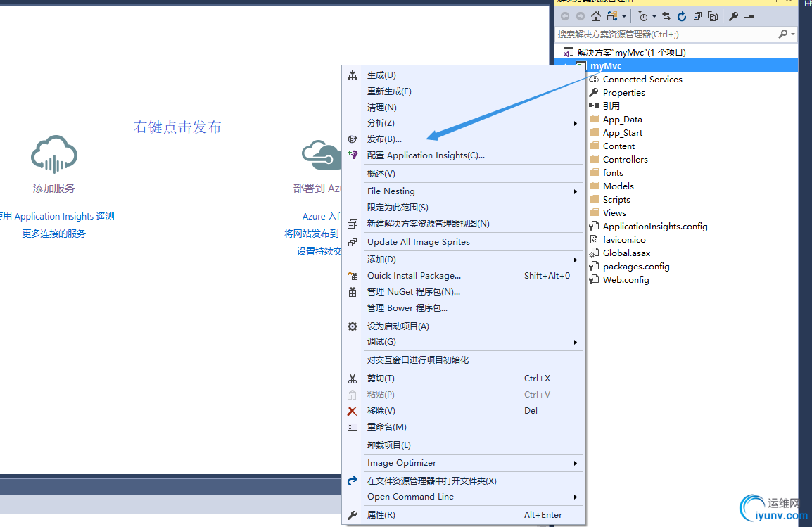Screen dimensions: 812x527
Task: Open the switch views dropdown arrow
Action: [x=624, y=17]
